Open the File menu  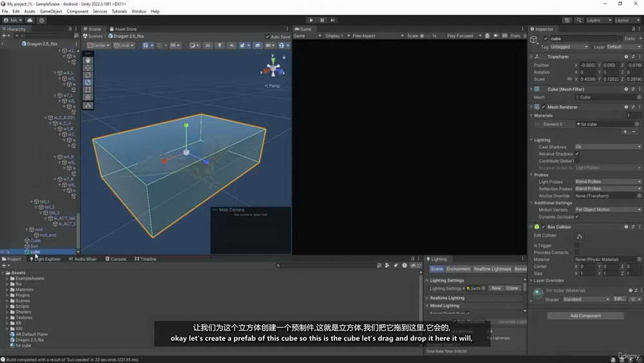5,12
